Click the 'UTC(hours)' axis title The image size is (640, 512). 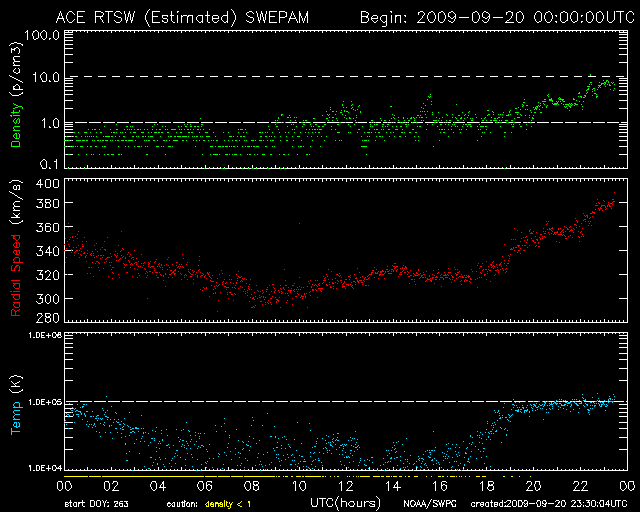(x=346, y=503)
